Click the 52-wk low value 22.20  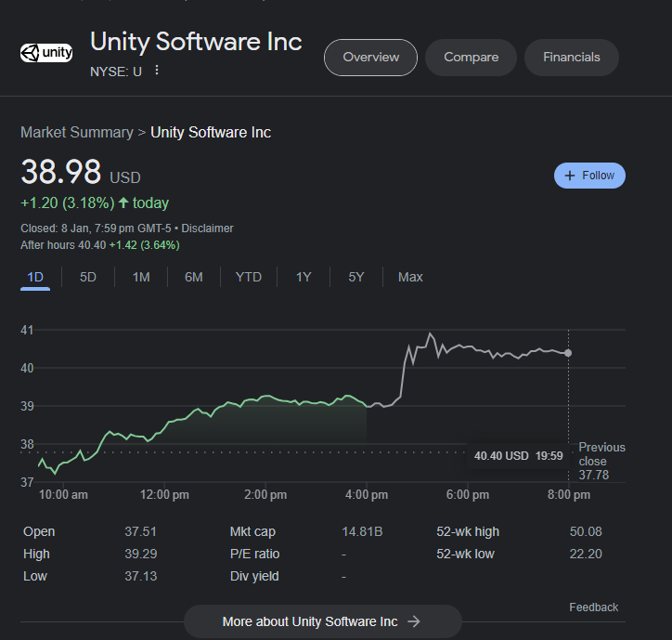coord(586,554)
